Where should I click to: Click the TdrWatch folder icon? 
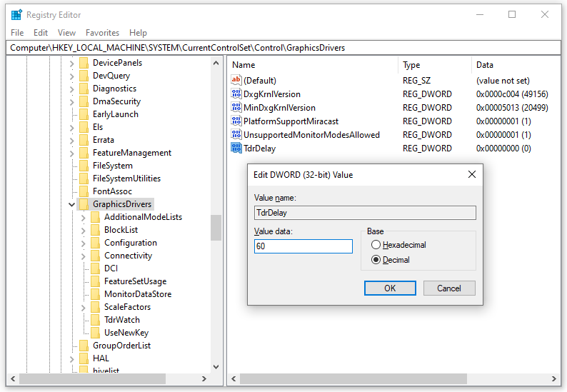[96, 320]
